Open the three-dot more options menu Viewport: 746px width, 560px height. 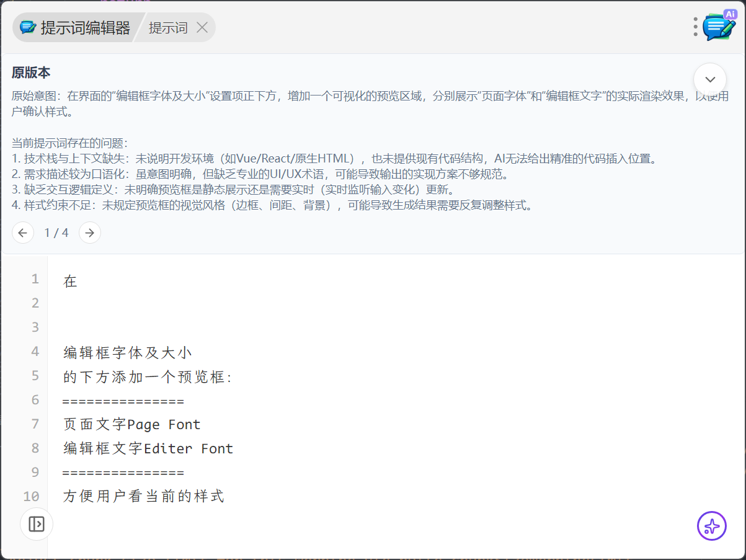[x=696, y=27]
